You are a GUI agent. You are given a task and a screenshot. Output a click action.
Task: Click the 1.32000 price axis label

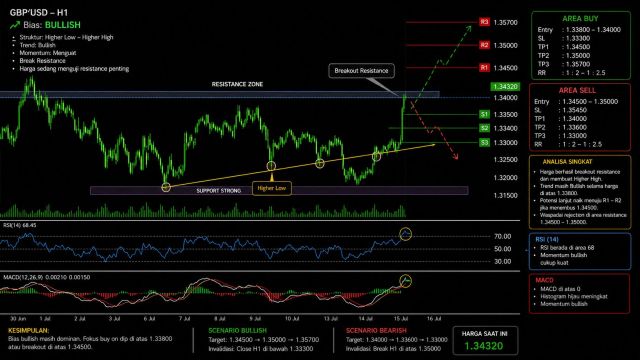(x=505, y=178)
